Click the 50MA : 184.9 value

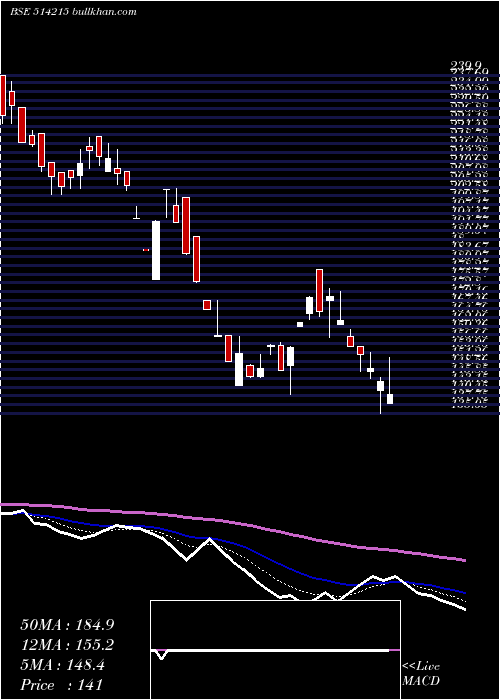[67, 625]
